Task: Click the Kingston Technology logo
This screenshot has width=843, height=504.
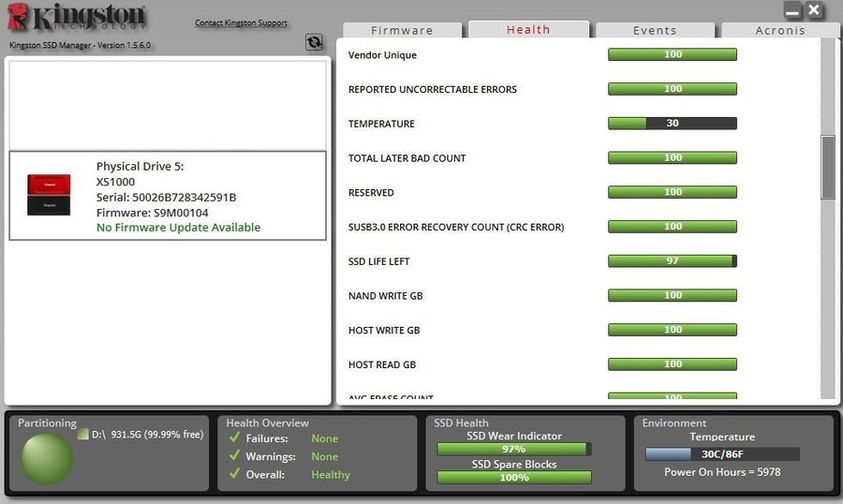Action: 77,19
